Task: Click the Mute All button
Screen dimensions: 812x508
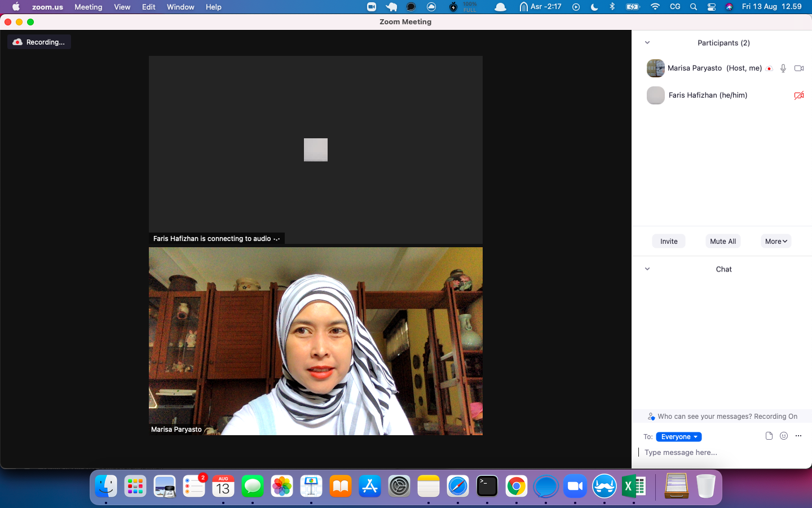Action: point(723,241)
